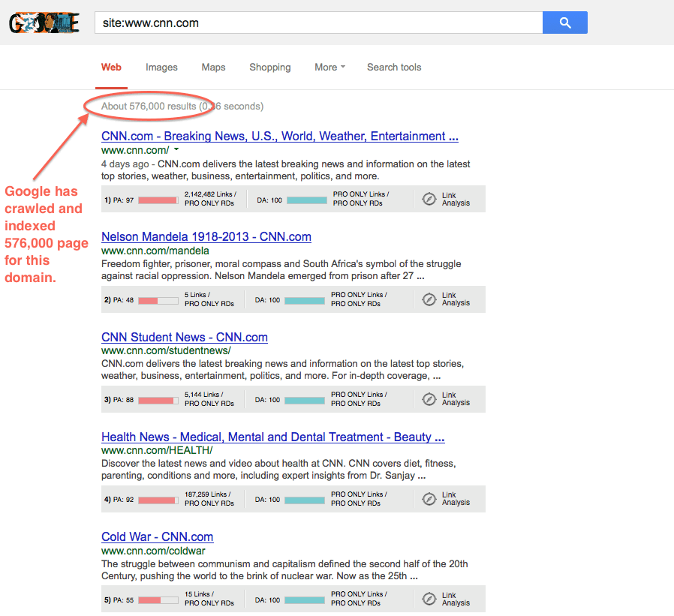Open the Cold War - CNN.com result
Image resolution: width=674 pixels, height=616 pixels.
point(158,537)
